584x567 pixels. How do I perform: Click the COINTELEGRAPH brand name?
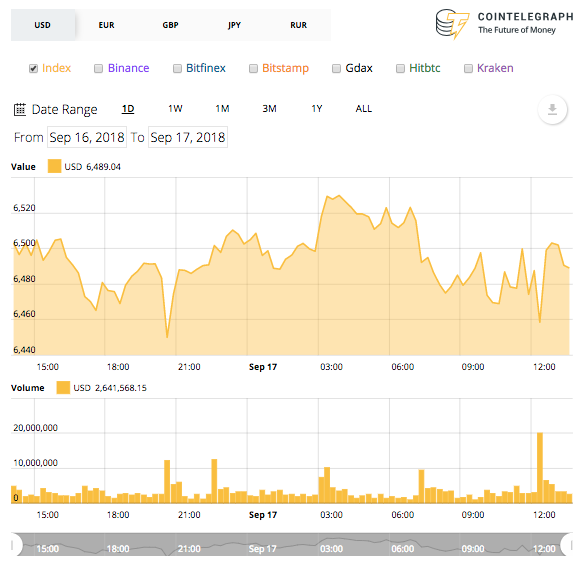(x=525, y=17)
